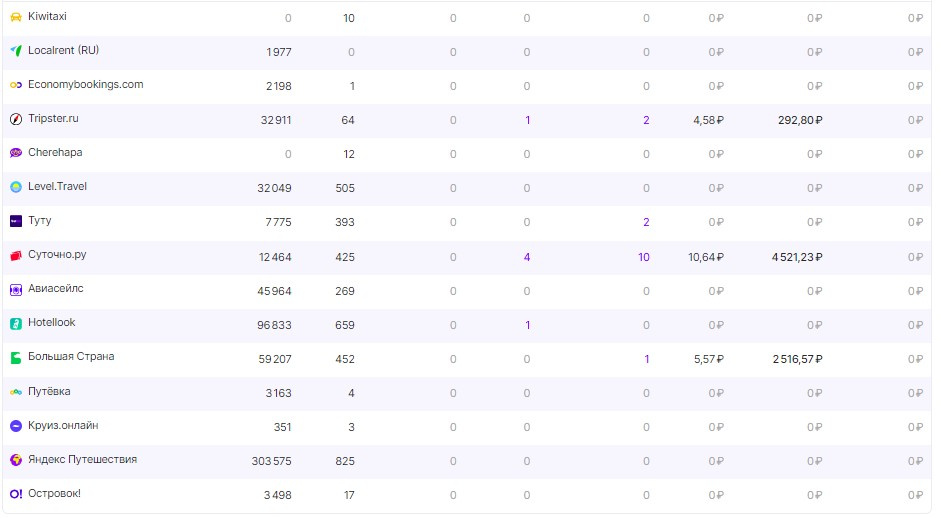Open the Tripster.ru program name
Screen dimensions: 941x518
pyautogui.click(x=53, y=118)
